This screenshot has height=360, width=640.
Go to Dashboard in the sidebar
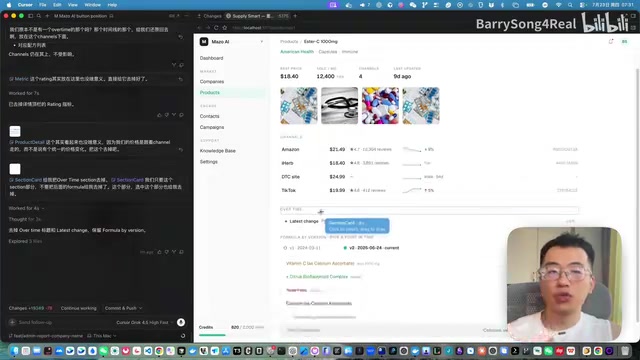coord(211,58)
